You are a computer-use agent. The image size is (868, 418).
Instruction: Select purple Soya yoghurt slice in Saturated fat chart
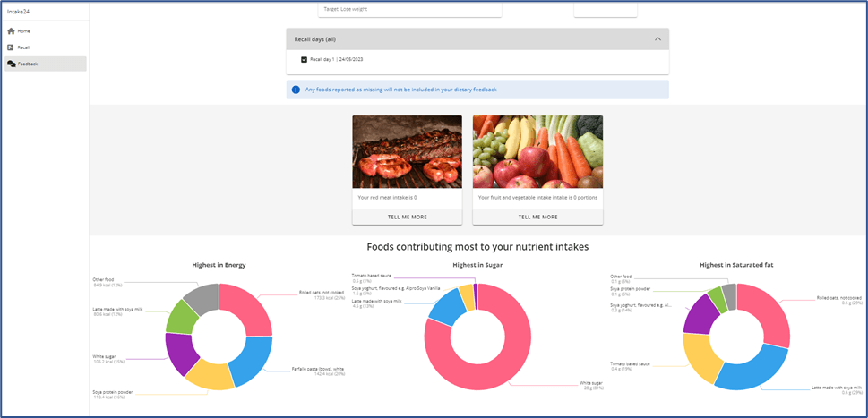click(700, 315)
